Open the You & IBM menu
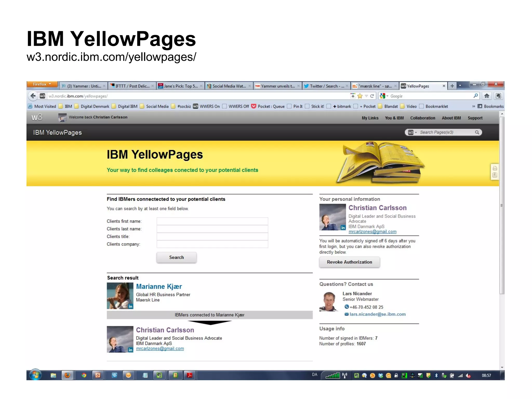Screen dimensions: 532x399 (394, 118)
